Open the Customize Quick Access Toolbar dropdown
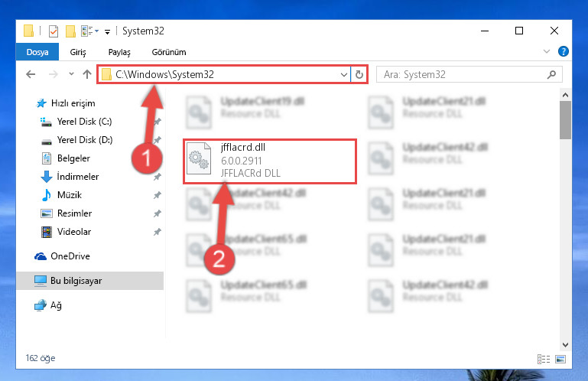This screenshot has width=588, height=381. pos(107,32)
